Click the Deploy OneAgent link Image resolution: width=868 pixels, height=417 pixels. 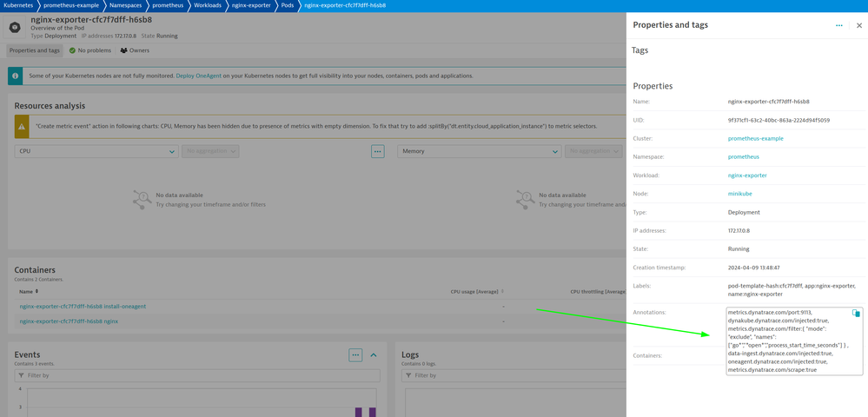pyautogui.click(x=199, y=76)
